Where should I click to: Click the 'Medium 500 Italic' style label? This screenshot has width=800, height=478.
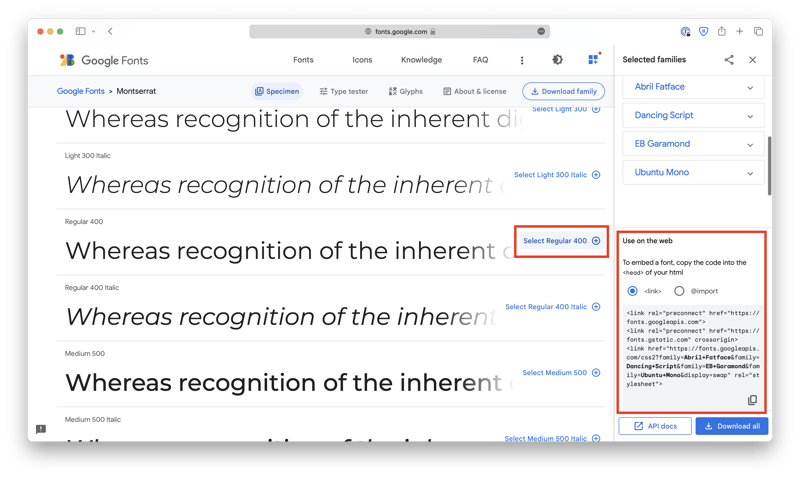93,419
